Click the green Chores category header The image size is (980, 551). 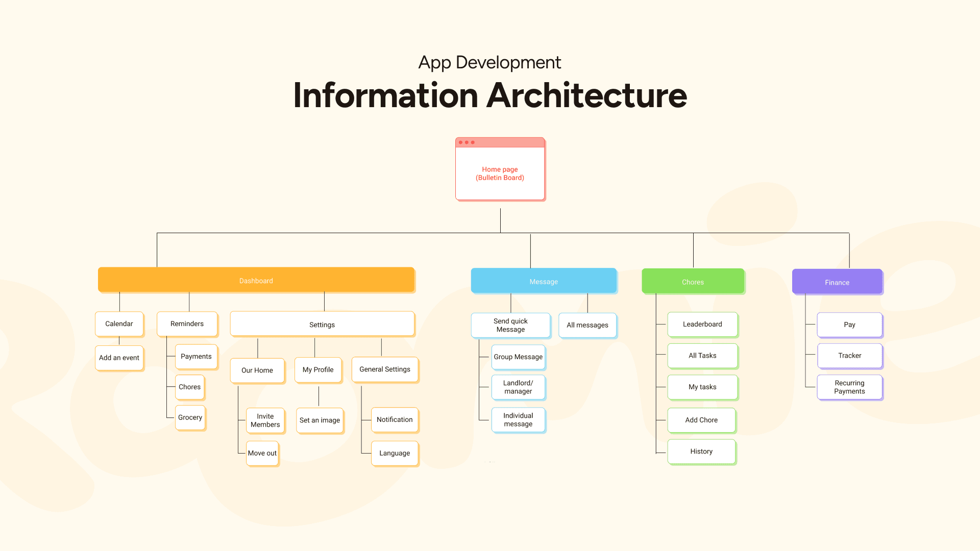click(693, 282)
